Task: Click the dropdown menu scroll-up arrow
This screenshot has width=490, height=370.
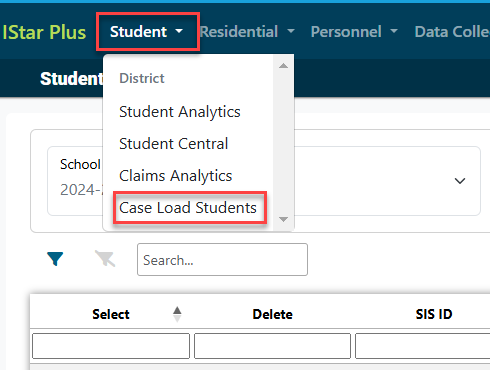Action: coord(283,66)
